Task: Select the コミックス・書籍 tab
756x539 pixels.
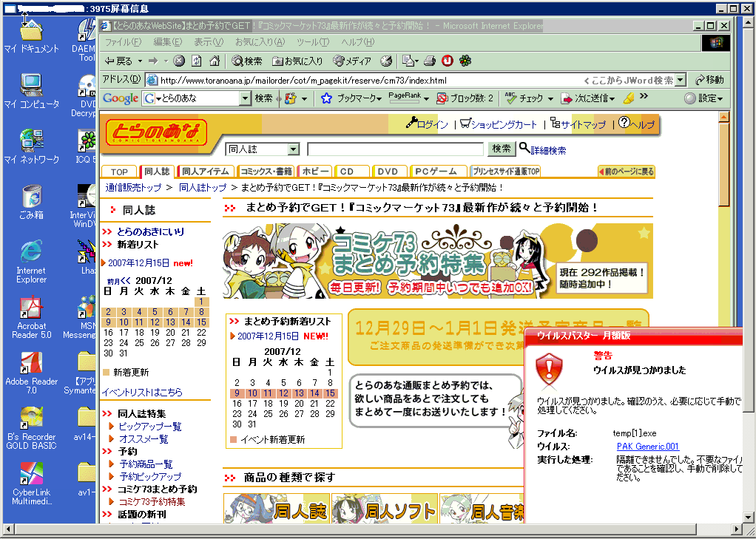Action: point(266,172)
